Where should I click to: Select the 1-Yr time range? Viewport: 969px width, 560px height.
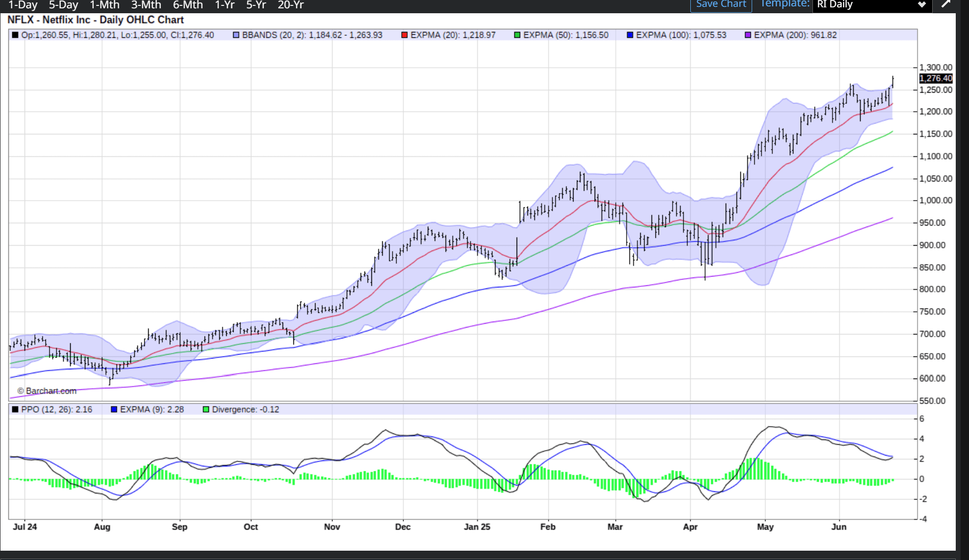(225, 5)
